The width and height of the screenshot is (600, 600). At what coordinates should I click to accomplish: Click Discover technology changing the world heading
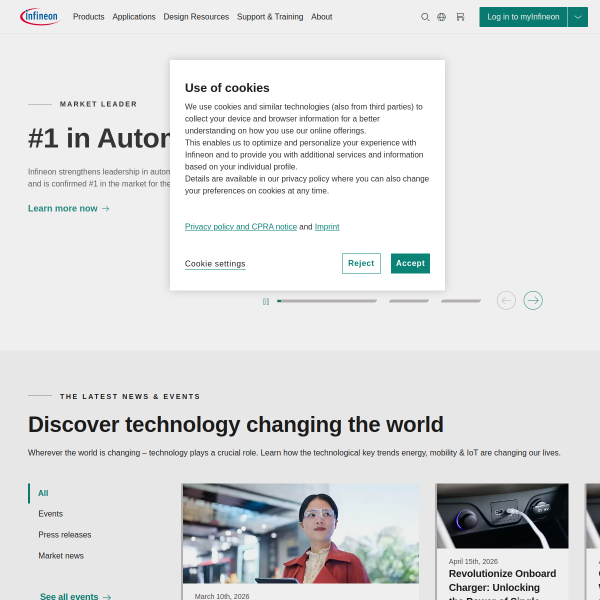coord(236,424)
